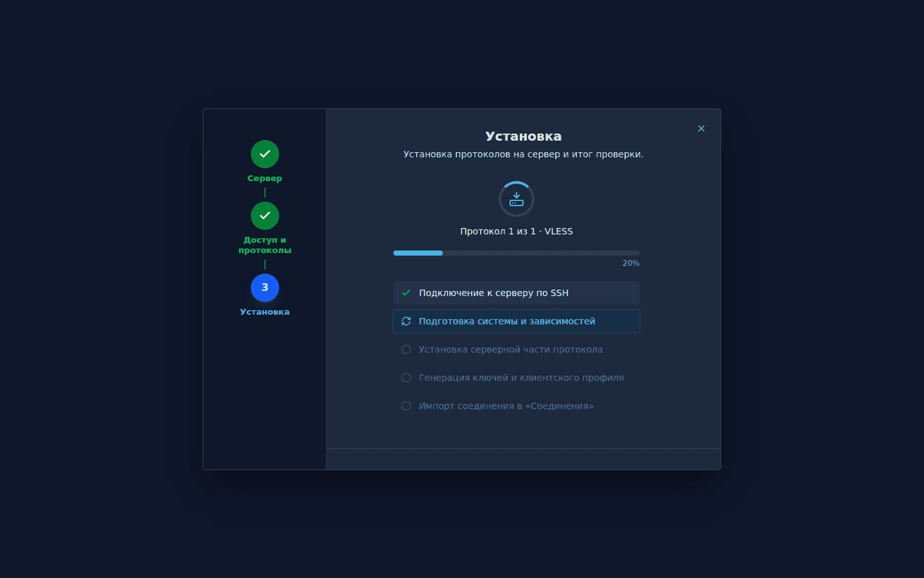Screen dimensions: 924x578
Task: Click the text Подготовка системы и зависимостей
Action: click(x=507, y=321)
